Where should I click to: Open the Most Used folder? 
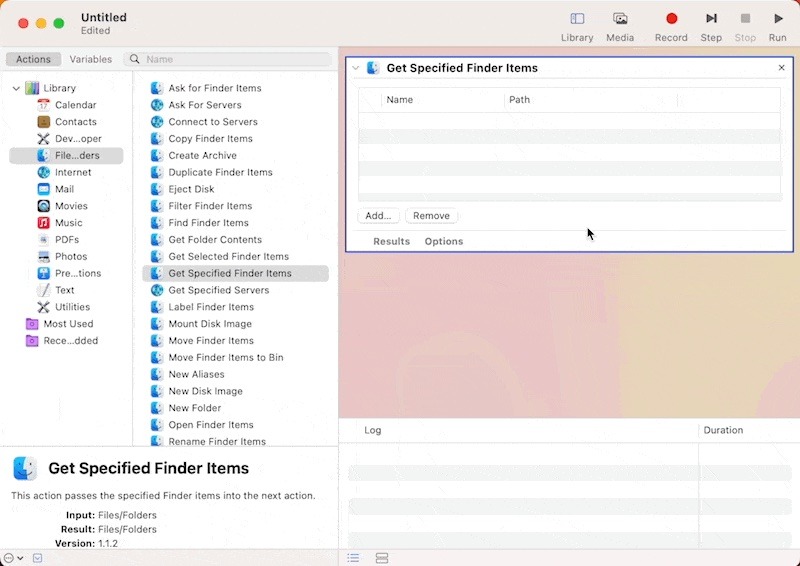(x=60, y=324)
